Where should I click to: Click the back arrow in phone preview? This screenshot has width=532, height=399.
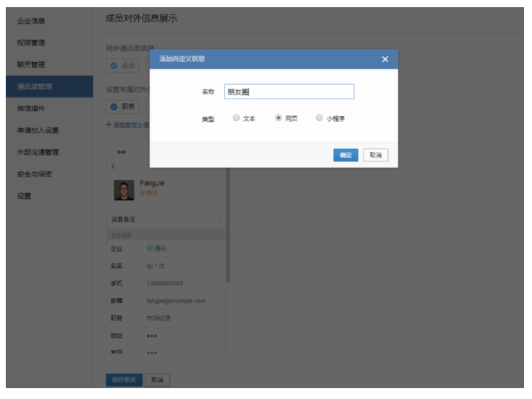click(x=112, y=166)
